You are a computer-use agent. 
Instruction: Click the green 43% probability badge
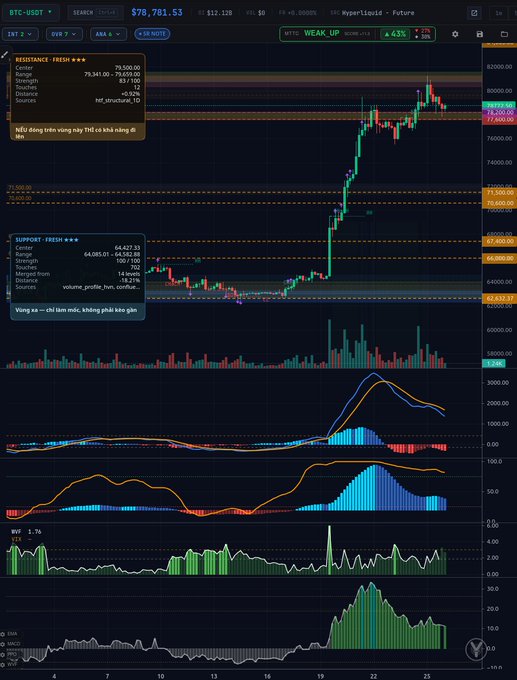pos(395,34)
